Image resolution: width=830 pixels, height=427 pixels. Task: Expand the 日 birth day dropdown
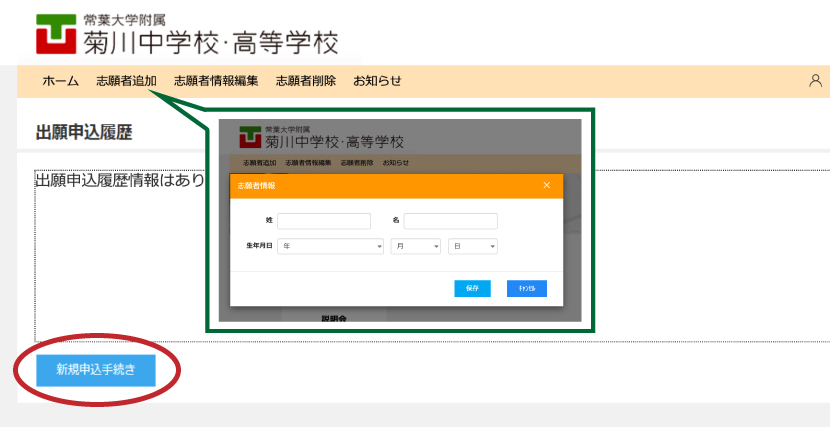(x=472, y=245)
